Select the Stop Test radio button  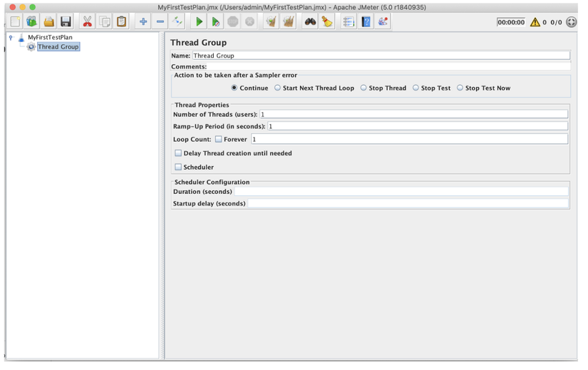[416, 88]
